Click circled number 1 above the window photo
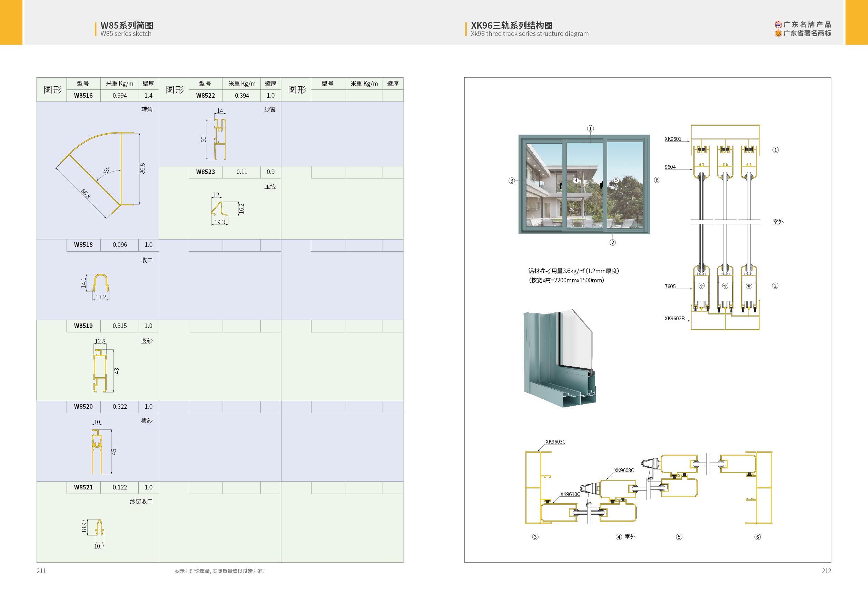The height and width of the screenshot is (593, 868). point(590,128)
